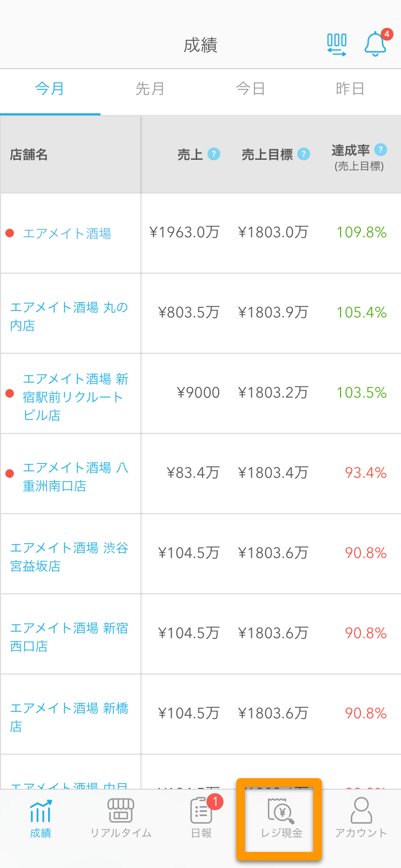Show help for 売上目標 column
401x868 pixels.
click(304, 154)
